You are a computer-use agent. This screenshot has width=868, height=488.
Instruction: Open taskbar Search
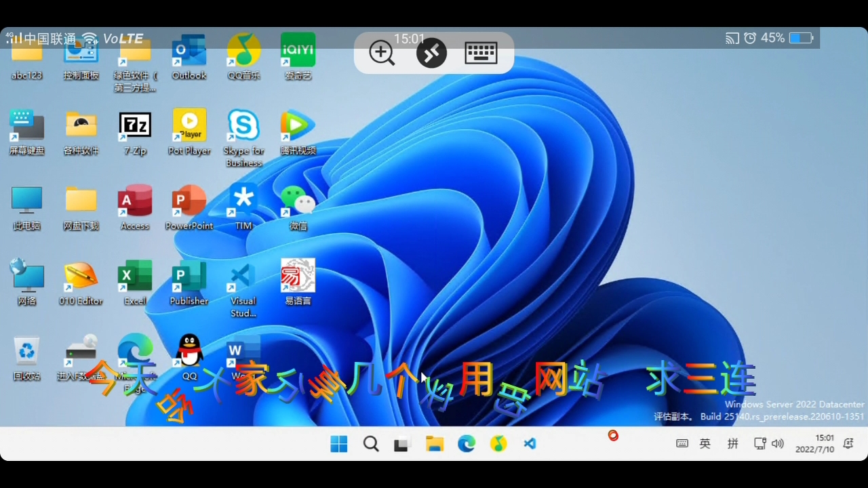[371, 444]
